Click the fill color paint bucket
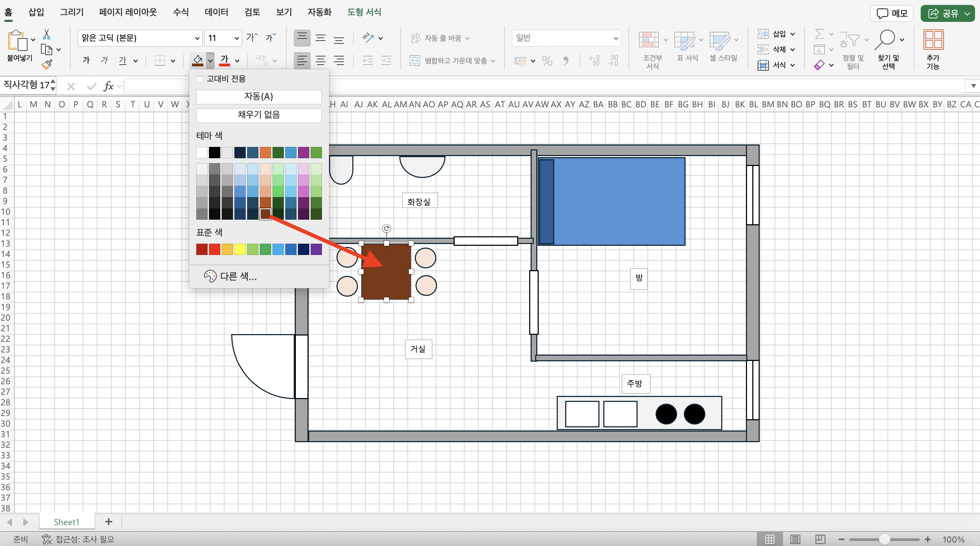Screen dimensions: 980x546 (197, 60)
